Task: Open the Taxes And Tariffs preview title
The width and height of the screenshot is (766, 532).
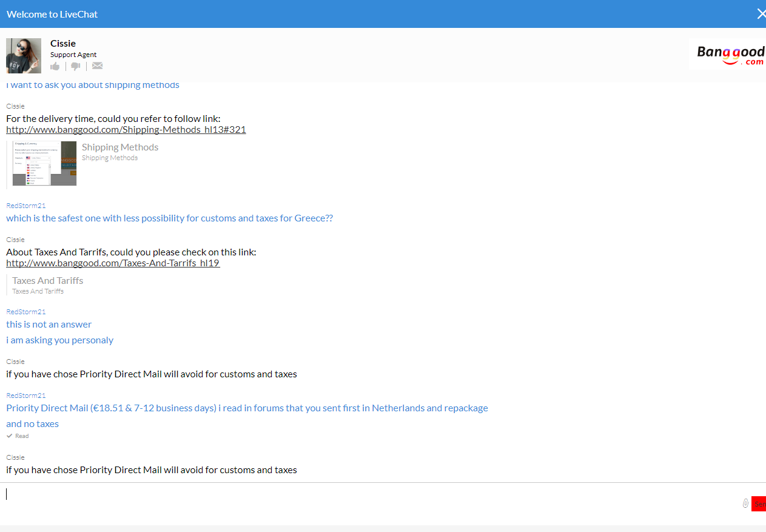Action: pos(48,281)
